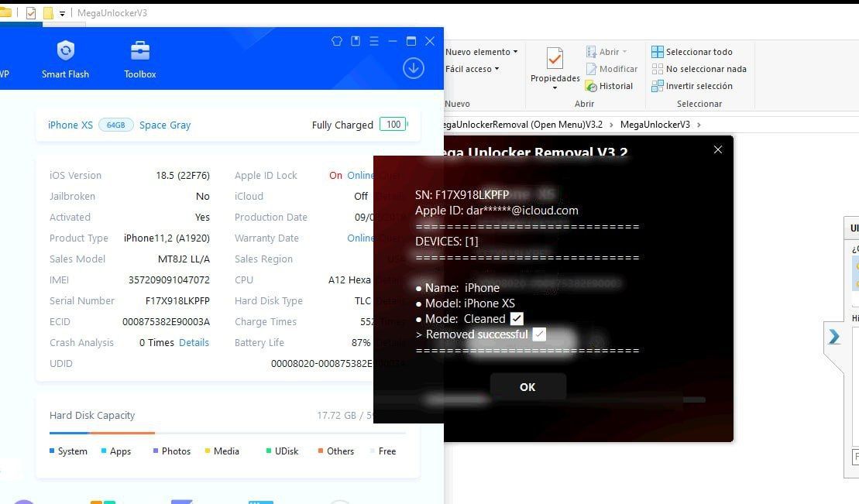859x504 pixels.
Task: Click the skin/theme shirt icon
Action: [x=337, y=41]
